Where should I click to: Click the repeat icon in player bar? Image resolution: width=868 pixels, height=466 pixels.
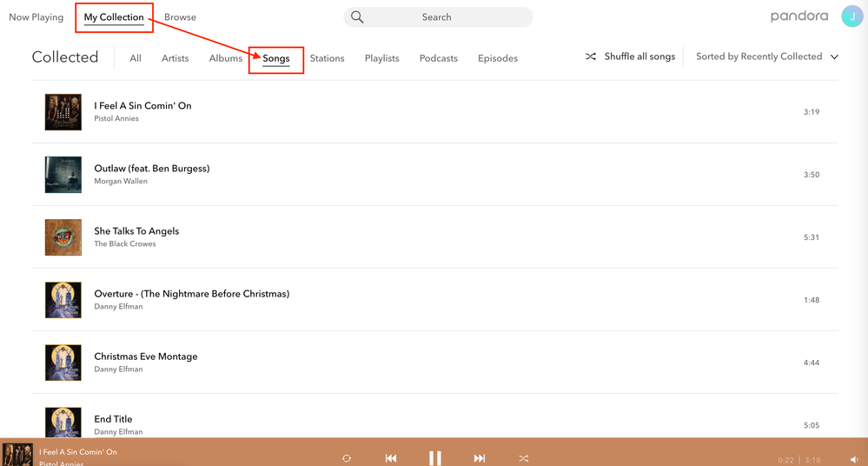coord(347,458)
